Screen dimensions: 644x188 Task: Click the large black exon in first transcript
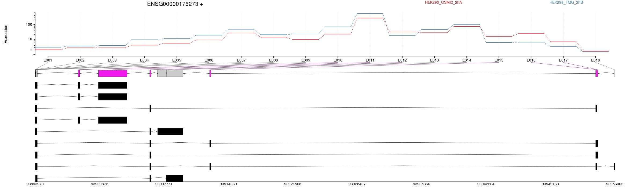[x=113, y=85]
